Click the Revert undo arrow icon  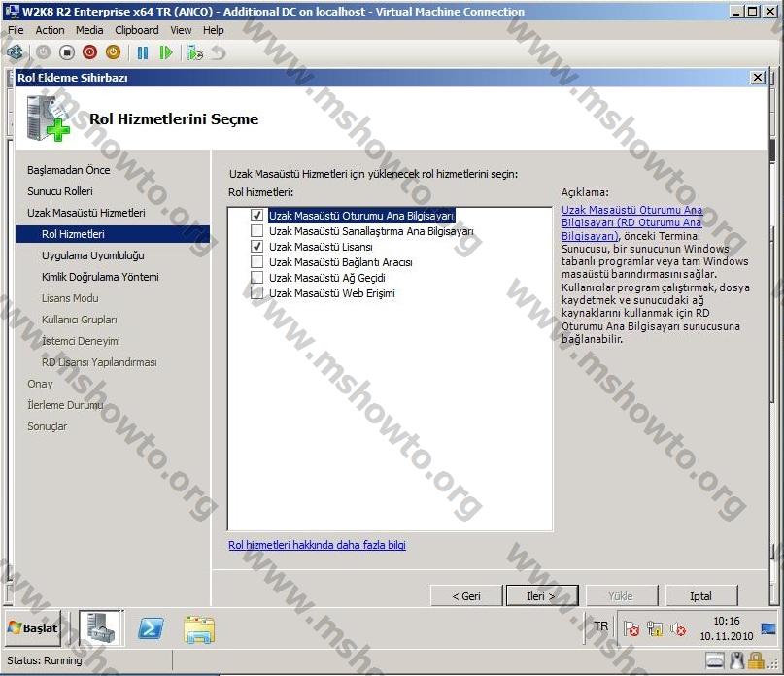(218, 52)
